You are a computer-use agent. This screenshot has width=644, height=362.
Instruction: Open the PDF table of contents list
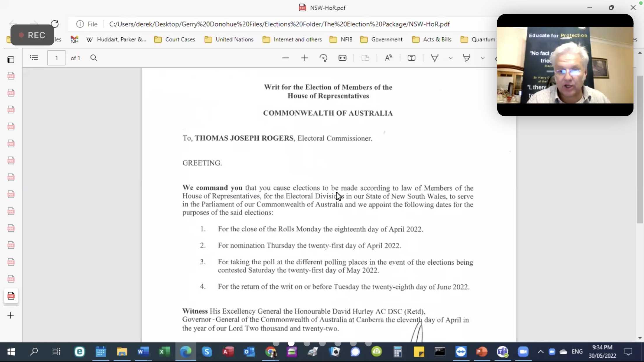tap(34, 58)
